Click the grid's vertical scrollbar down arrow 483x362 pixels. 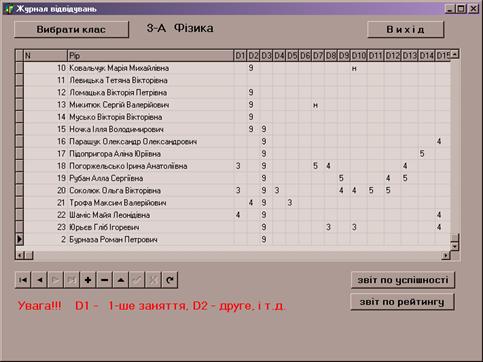pyautogui.click(x=455, y=246)
